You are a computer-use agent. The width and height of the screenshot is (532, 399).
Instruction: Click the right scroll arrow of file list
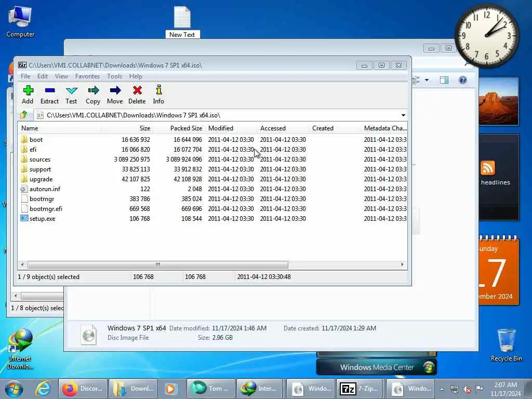[402, 264]
